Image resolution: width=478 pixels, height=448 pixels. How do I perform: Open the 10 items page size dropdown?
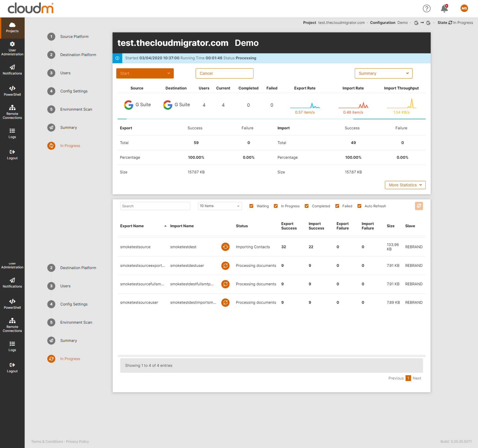220,206
